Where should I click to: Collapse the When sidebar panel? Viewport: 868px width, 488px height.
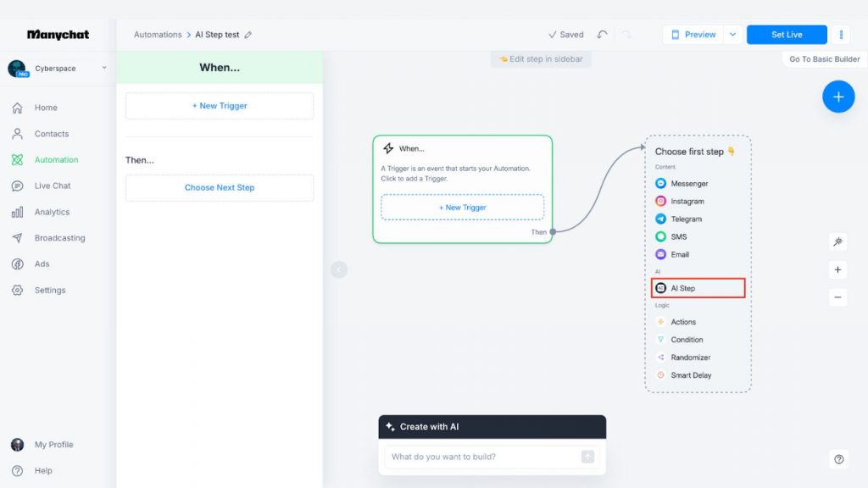(338, 269)
